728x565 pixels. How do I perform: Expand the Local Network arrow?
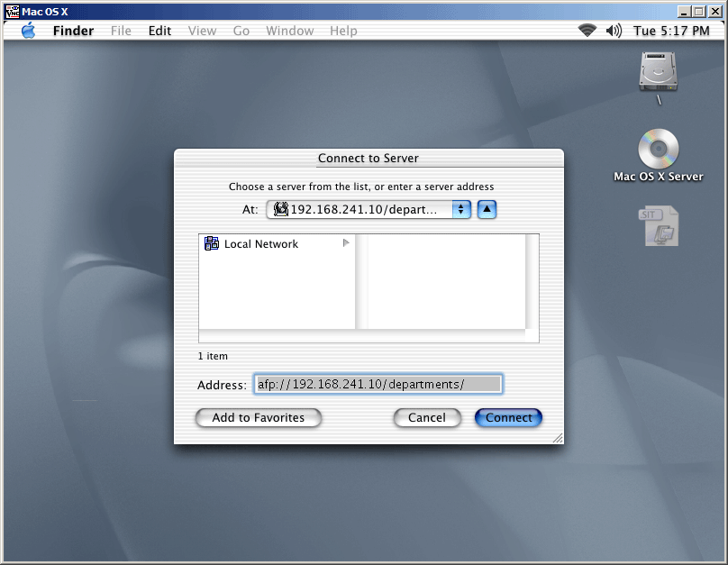[x=346, y=243]
